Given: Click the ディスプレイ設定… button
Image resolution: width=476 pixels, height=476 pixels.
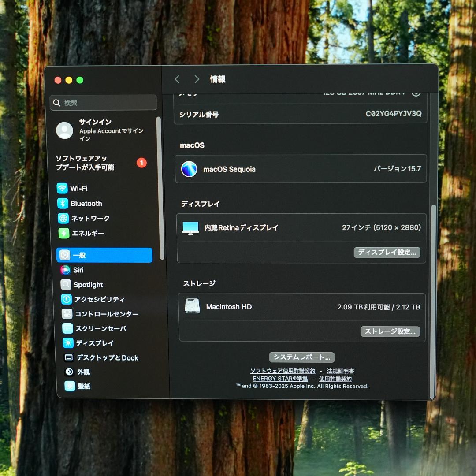Looking at the screenshot, I should coord(387,253).
